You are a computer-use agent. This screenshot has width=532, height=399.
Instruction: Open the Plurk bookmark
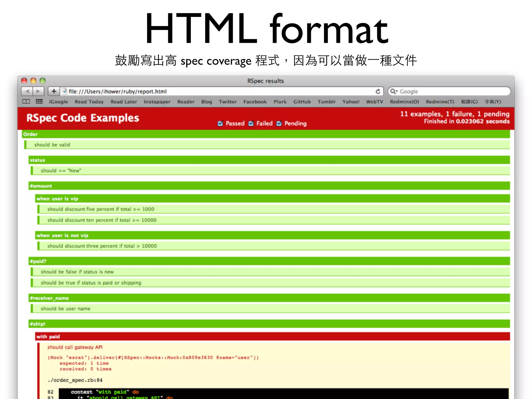pyautogui.click(x=280, y=102)
